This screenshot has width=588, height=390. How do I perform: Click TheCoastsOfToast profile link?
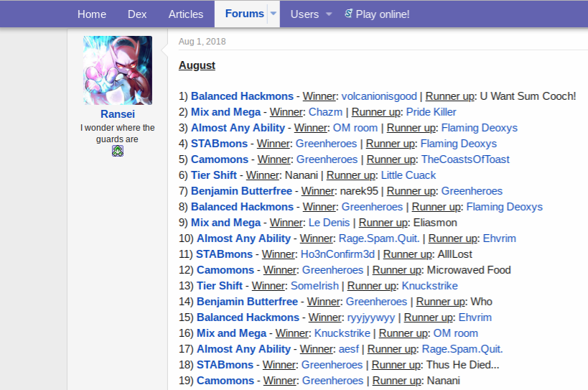465,159
